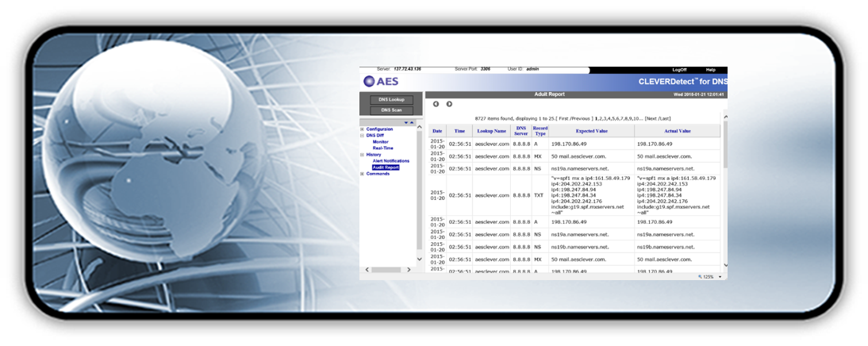Click the DNS Scan button
The height and width of the screenshot is (346, 868).
(391, 110)
